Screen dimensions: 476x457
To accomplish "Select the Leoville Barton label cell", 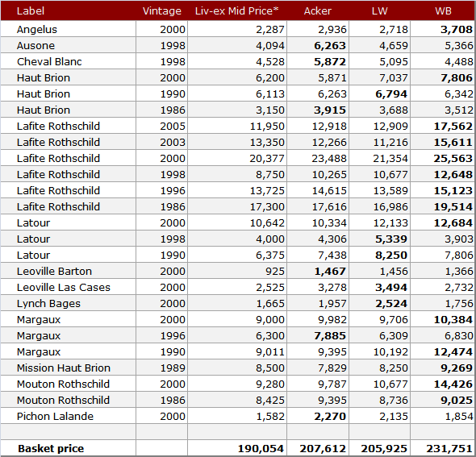I will (x=69, y=271).
